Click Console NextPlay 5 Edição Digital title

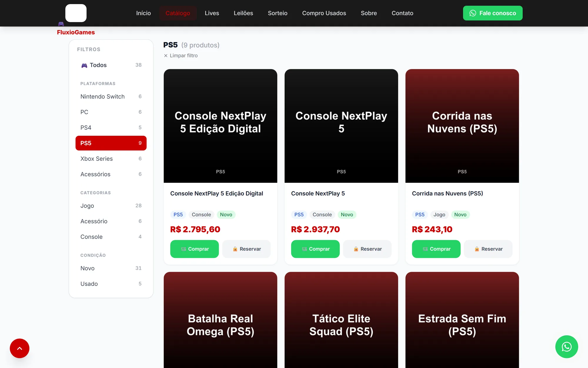tap(217, 193)
